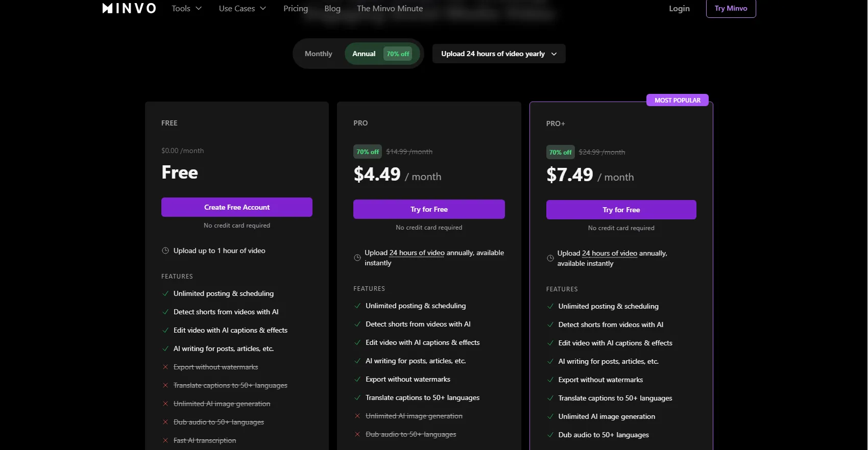Viewport: 868px width, 450px height.
Task: Click Create Free Account button
Action: [x=237, y=207]
